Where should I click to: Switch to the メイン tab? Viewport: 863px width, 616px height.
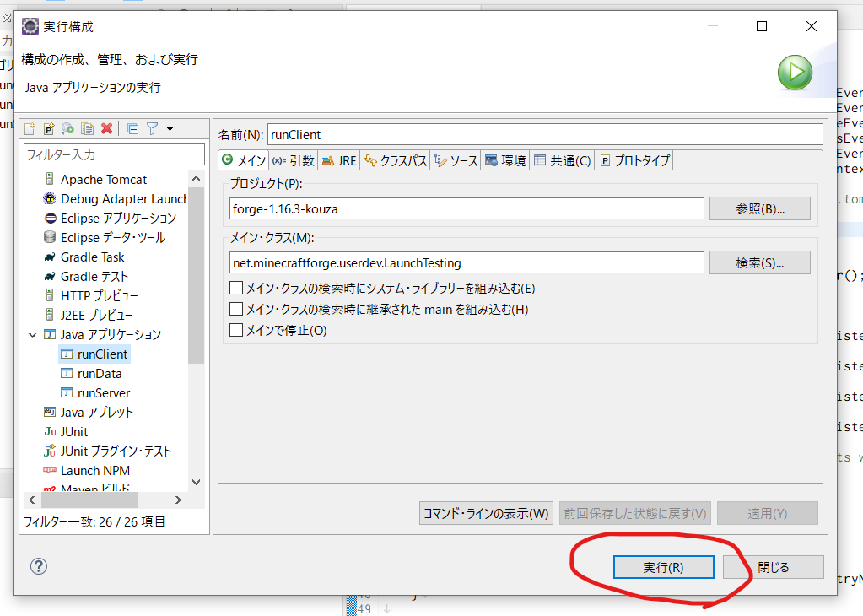click(x=244, y=160)
